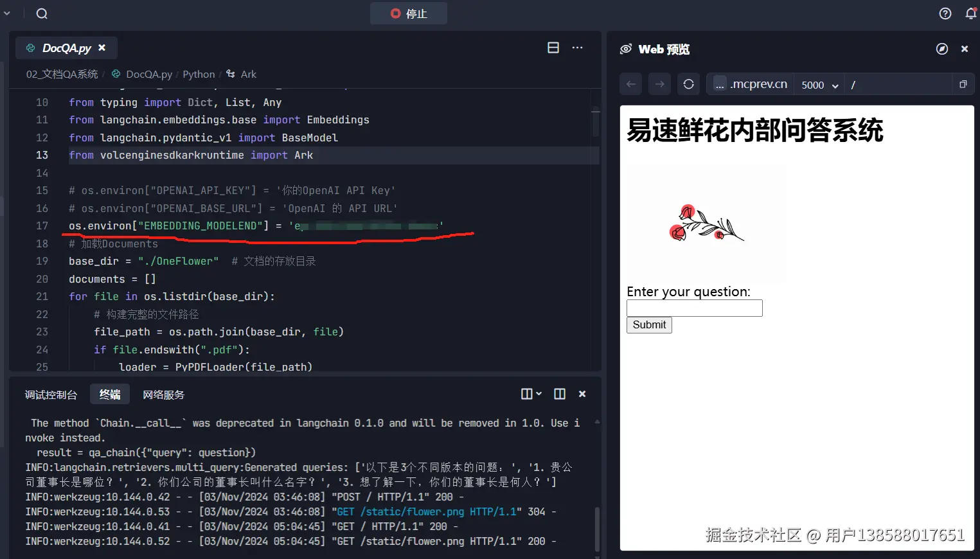Click 'file_path' assignment on line 23
The width and height of the screenshot is (980, 559).
click(x=122, y=332)
